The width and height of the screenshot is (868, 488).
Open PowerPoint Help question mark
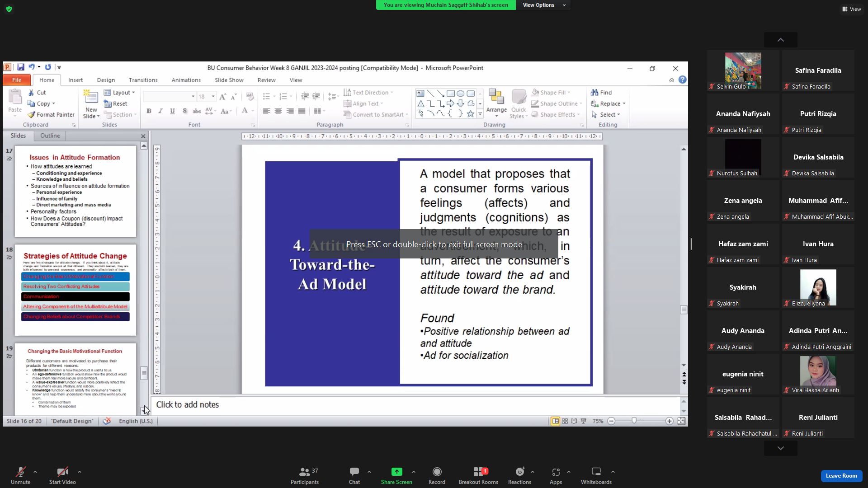click(683, 80)
